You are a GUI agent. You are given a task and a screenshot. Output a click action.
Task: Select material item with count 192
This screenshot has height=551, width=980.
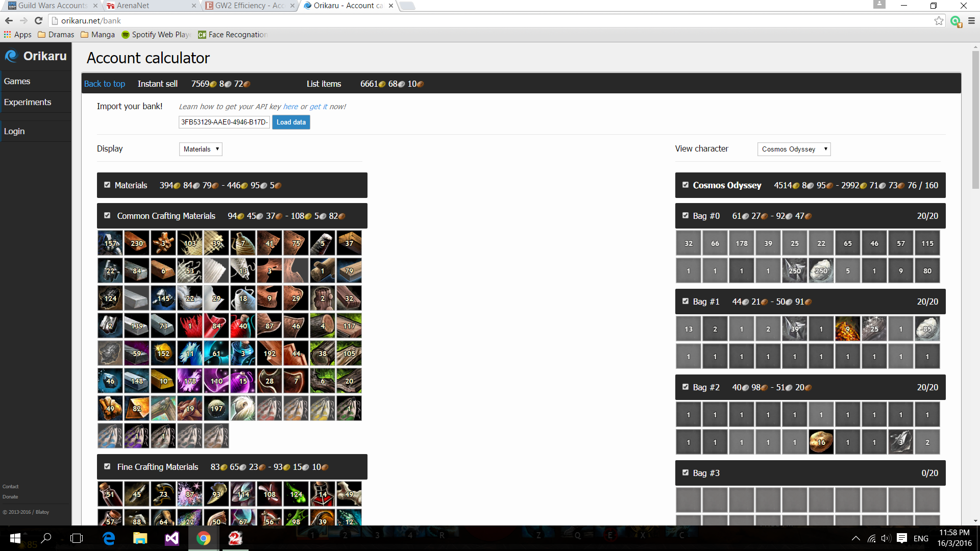269,353
